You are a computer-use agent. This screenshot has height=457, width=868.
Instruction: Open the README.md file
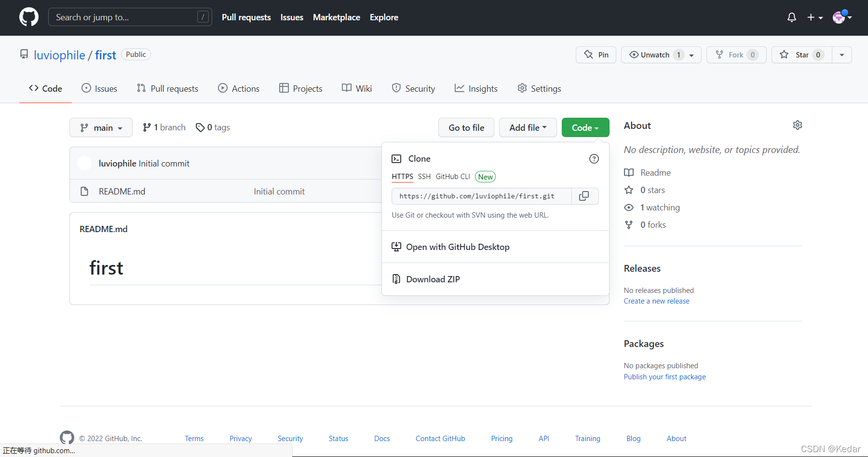tap(122, 192)
